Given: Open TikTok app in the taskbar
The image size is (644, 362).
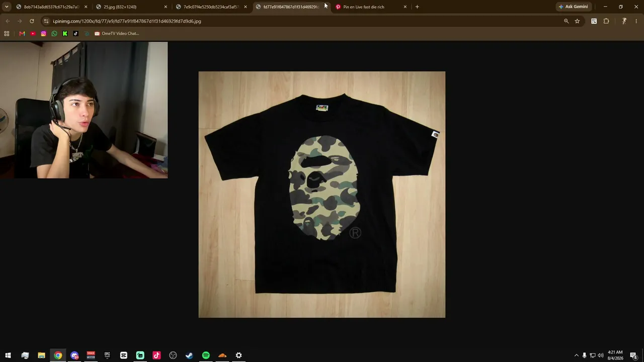Looking at the screenshot, I should click(x=156, y=355).
